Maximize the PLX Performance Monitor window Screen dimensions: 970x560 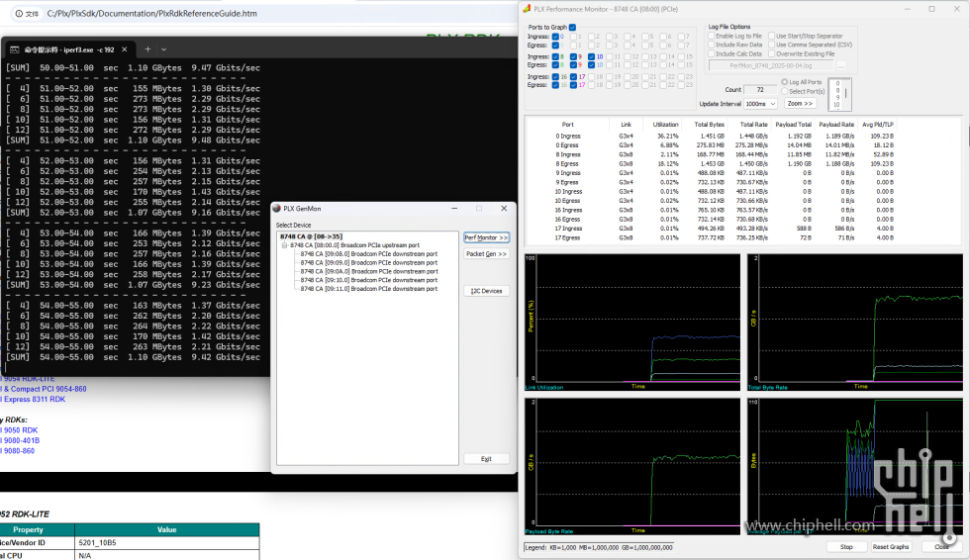931,9
